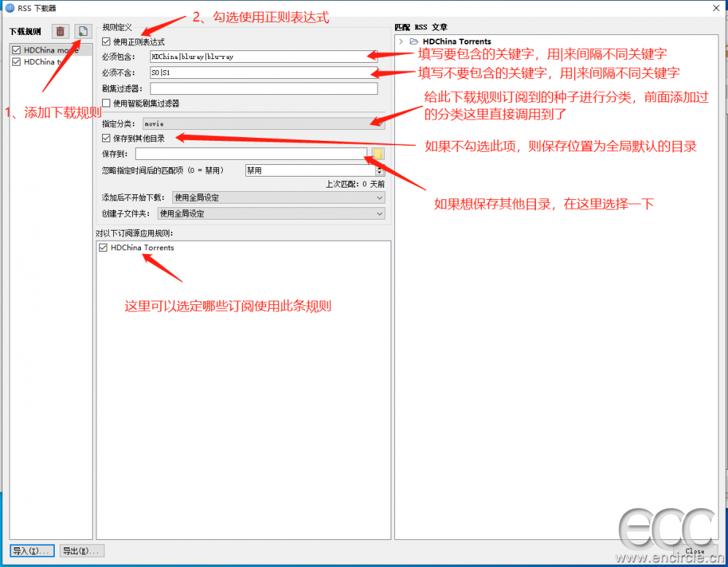Toggle HDChina Torrents feed checkbox in apply-rules list
Image resolution: width=728 pixels, height=567 pixels.
[103, 248]
